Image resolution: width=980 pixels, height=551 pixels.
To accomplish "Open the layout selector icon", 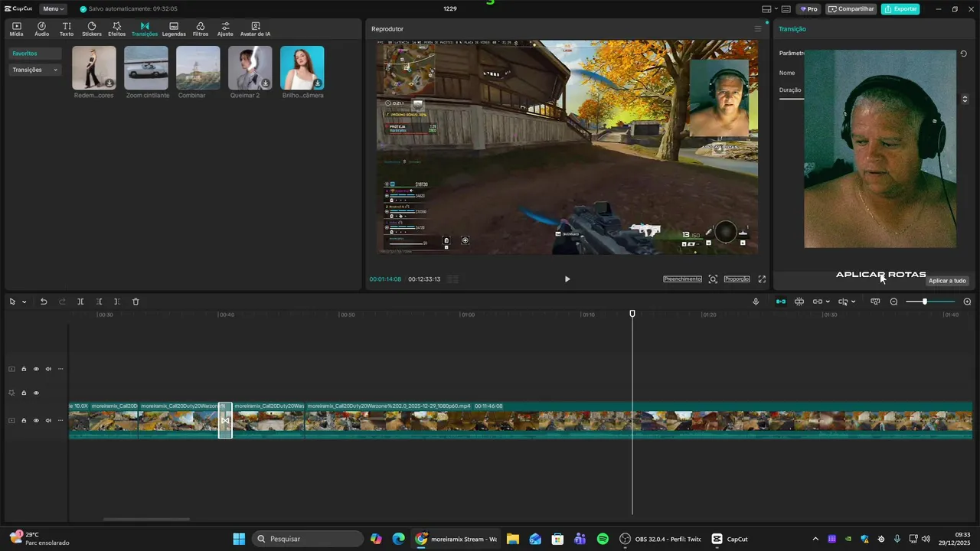I will 766,9.
